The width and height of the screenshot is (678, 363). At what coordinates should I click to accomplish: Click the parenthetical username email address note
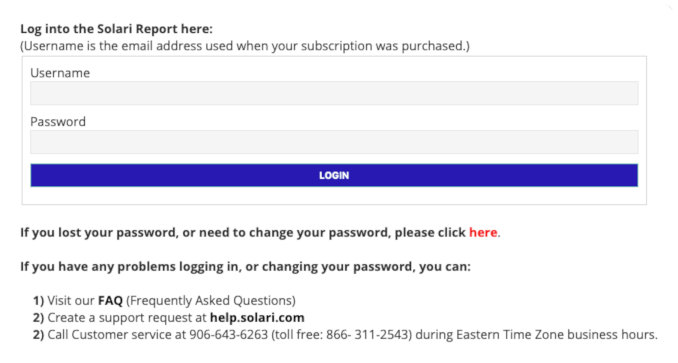click(x=245, y=46)
